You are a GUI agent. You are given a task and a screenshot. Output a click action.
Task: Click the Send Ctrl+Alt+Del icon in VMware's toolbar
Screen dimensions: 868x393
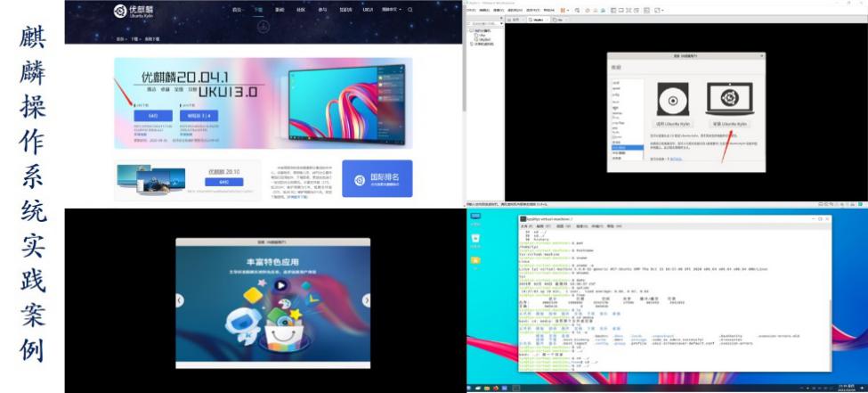click(x=578, y=10)
